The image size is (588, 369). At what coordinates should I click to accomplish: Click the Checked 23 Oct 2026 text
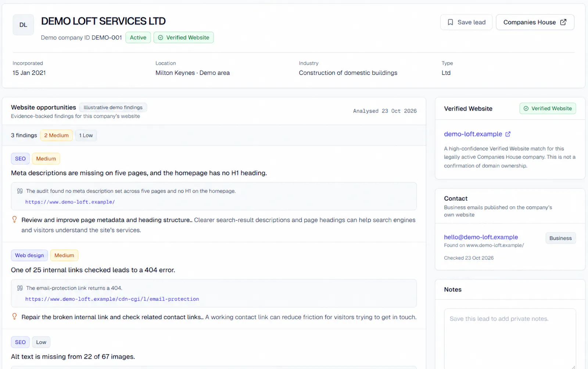[469, 258]
